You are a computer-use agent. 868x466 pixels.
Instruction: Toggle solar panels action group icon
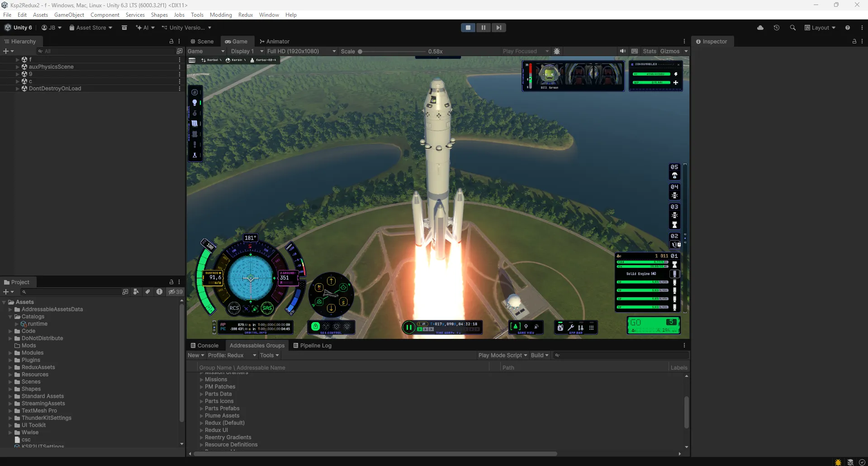click(x=195, y=124)
